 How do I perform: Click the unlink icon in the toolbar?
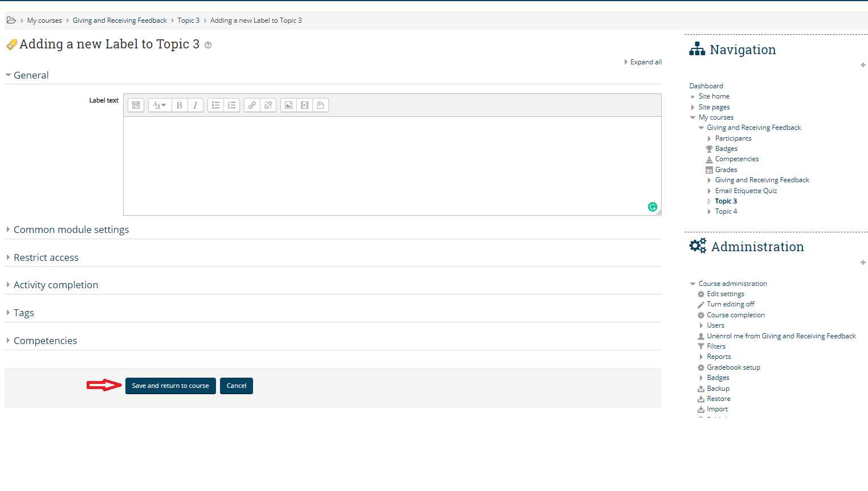[x=268, y=105]
